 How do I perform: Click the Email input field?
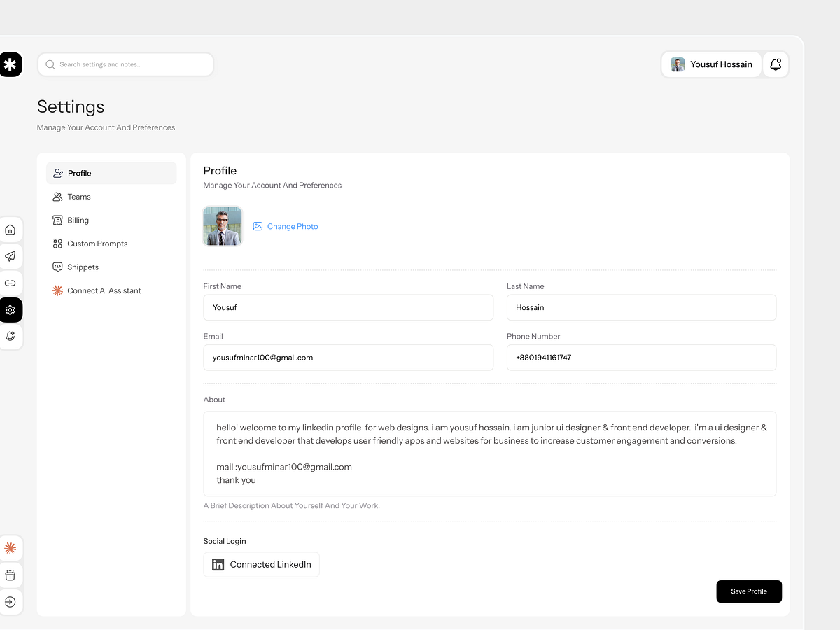(349, 358)
